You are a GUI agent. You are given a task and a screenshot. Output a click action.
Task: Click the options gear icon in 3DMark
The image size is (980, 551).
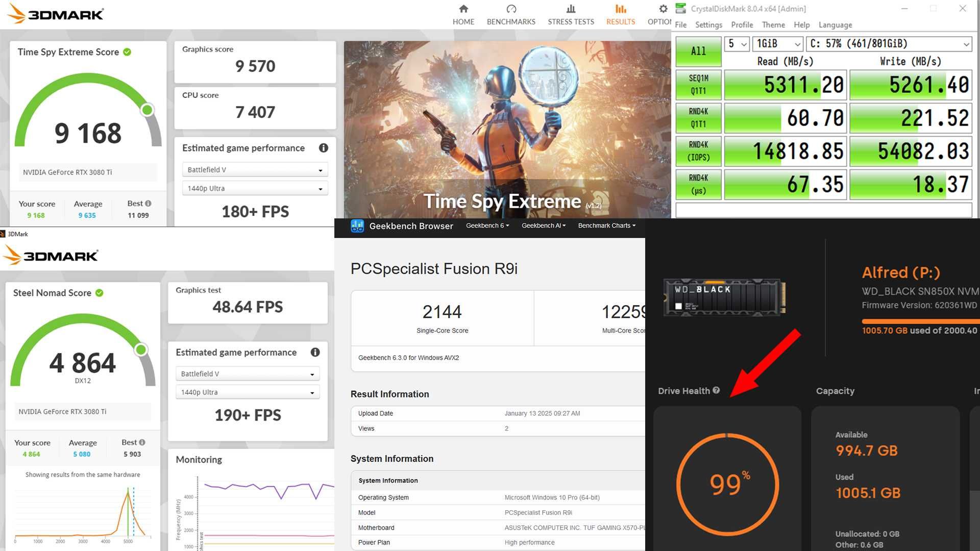coord(663,9)
